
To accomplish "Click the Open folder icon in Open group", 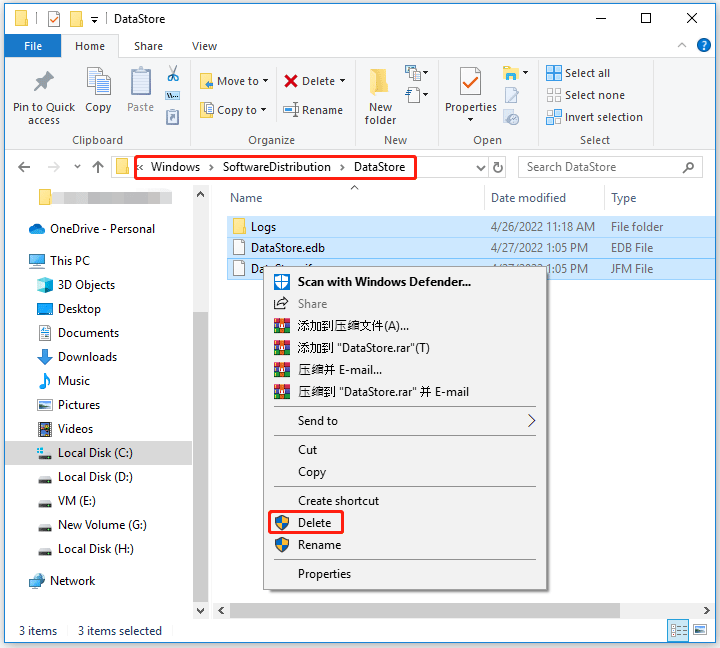I will 511,73.
